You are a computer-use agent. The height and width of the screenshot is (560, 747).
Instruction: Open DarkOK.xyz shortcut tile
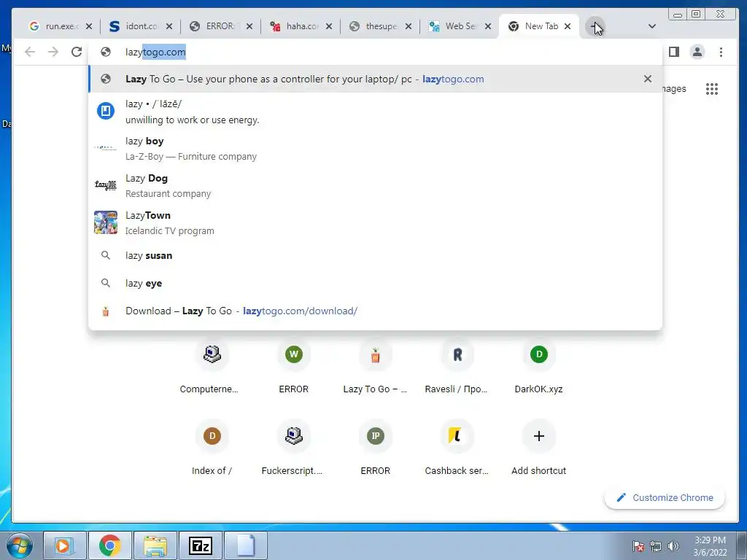pos(539,367)
